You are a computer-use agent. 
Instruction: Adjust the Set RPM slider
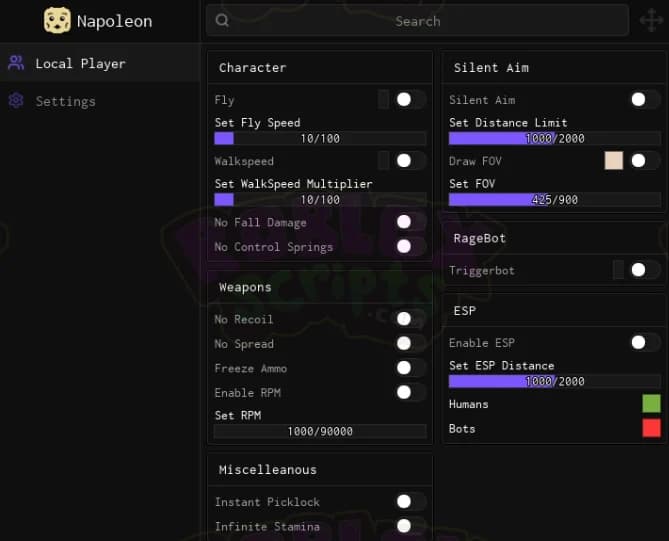[x=320, y=431]
